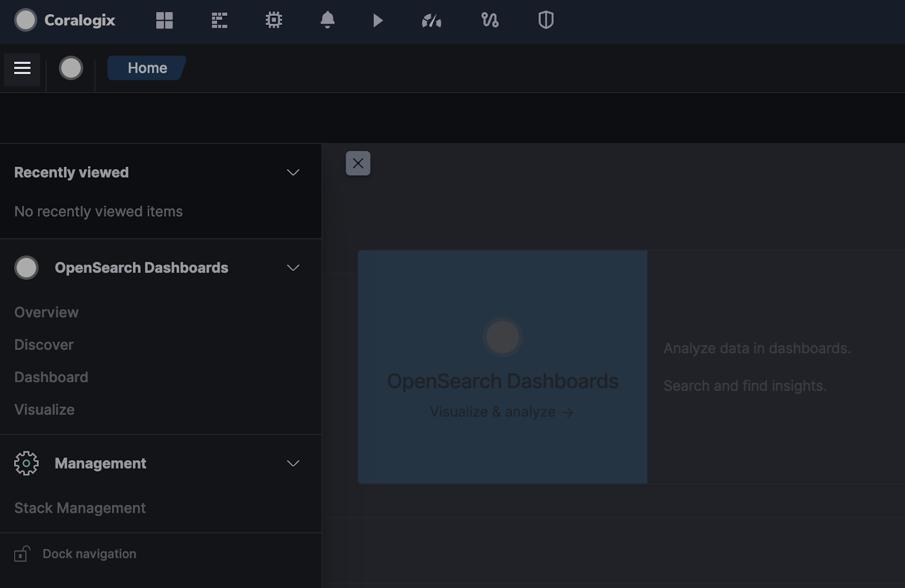
Task: Open the tracing squiggle icon in top bar
Action: (x=490, y=20)
